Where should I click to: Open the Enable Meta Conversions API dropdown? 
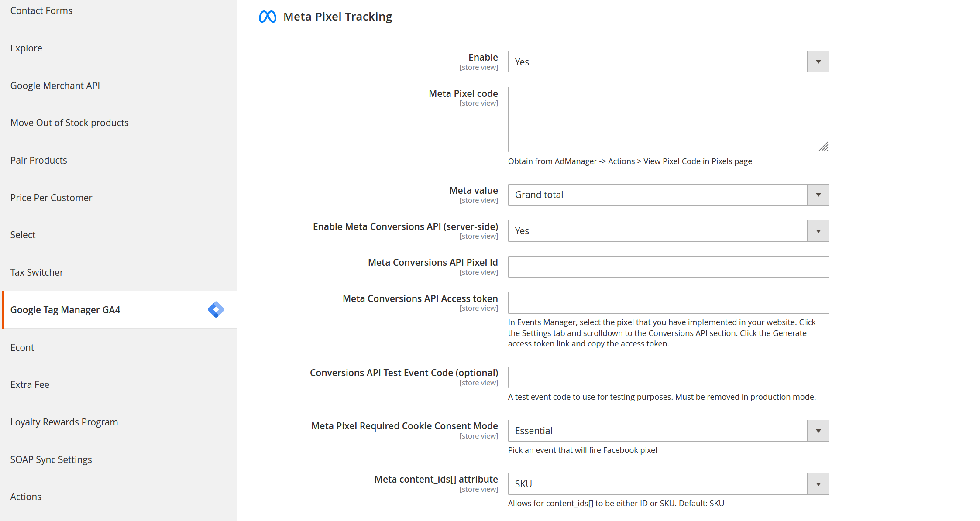pos(668,231)
